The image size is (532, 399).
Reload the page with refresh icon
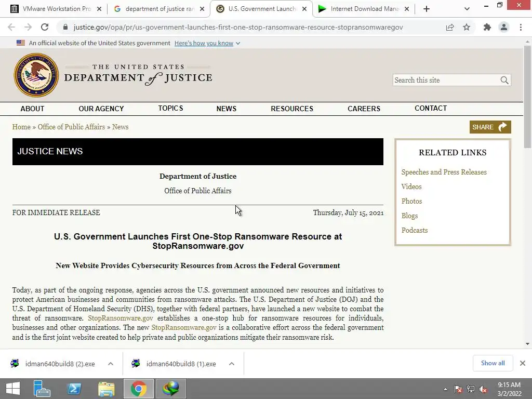[45, 27]
